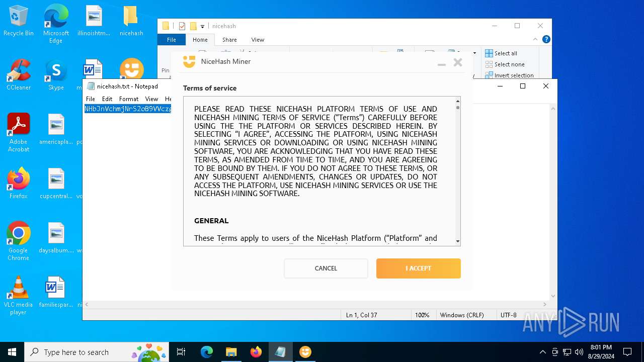Maximize the Notepad window

click(523, 86)
